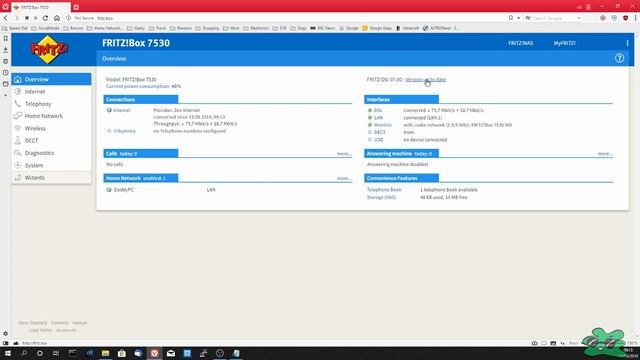Open the Vivaldi menu icon
The width and height of the screenshot is (640, 360).
[x=5, y=7]
